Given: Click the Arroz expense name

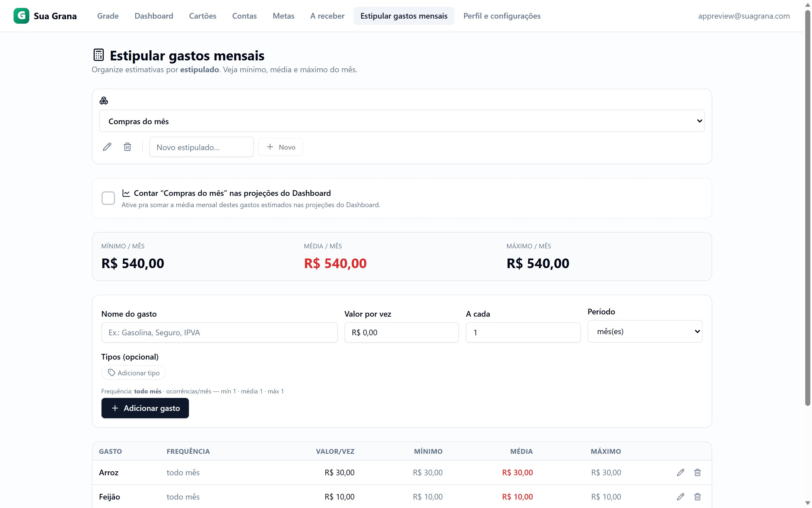Looking at the screenshot, I should click(109, 472).
